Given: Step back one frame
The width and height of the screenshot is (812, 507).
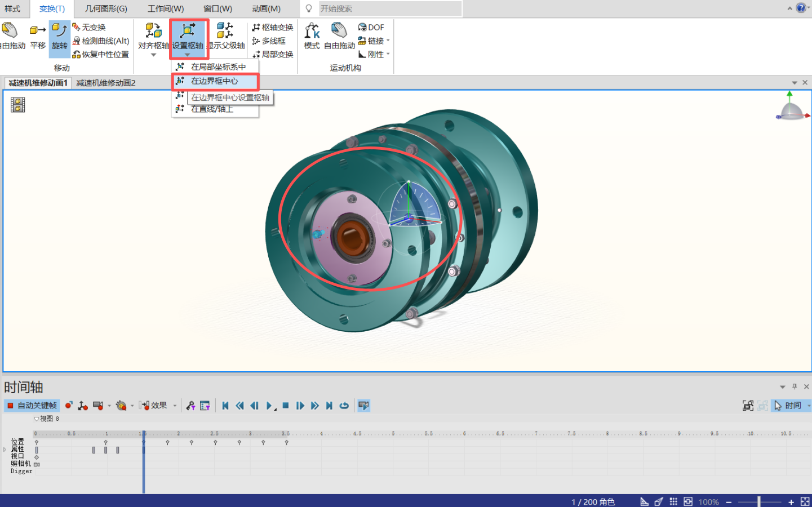Looking at the screenshot, I should coord(255,406).
